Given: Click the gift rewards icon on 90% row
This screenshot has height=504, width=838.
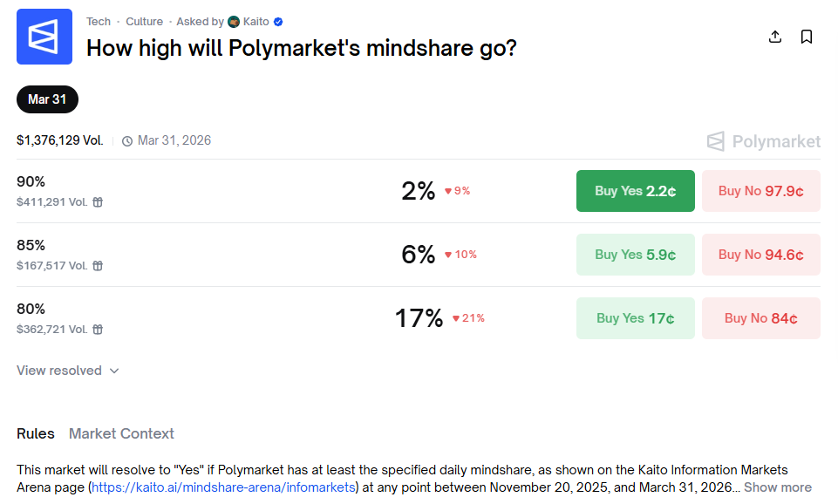Looking at the screenshot, I should (98, 202).
